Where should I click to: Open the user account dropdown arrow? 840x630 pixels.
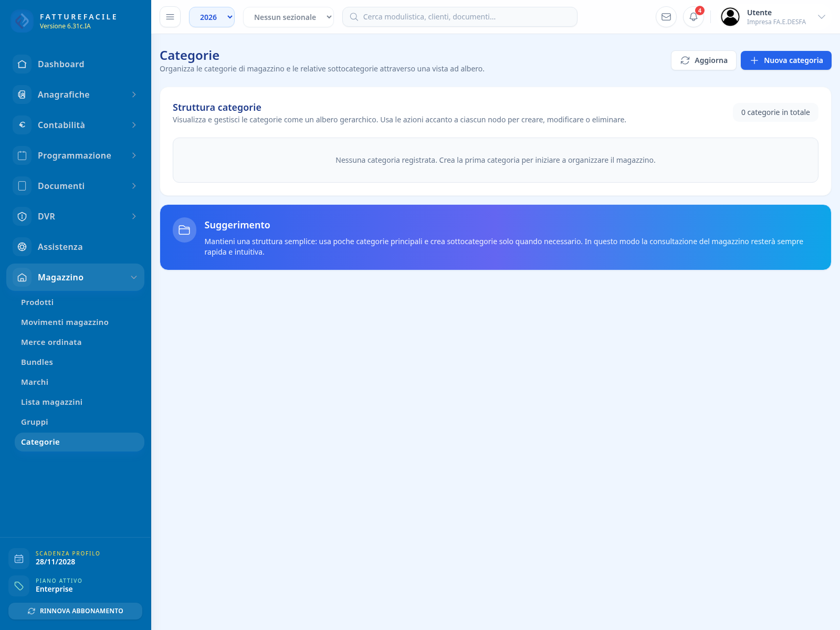pos(822,17)
